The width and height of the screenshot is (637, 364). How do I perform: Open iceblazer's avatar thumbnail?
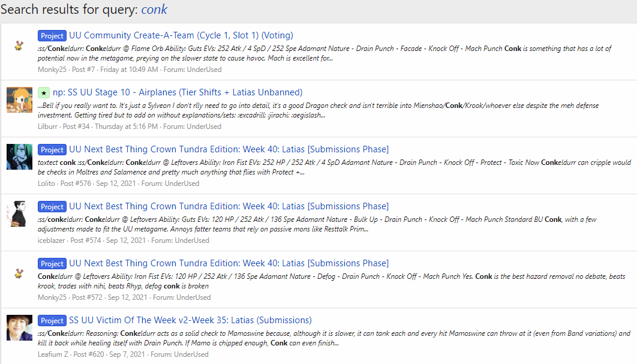(x=20, y=213)
